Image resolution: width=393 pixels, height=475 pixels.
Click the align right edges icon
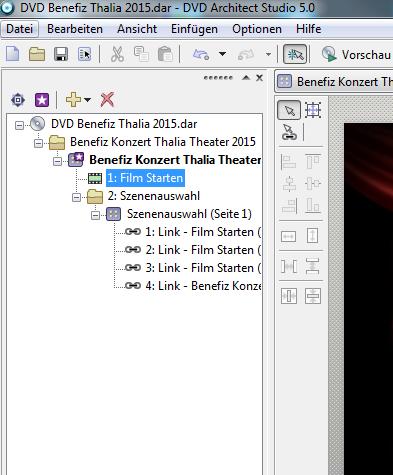[x=289, y=205]
